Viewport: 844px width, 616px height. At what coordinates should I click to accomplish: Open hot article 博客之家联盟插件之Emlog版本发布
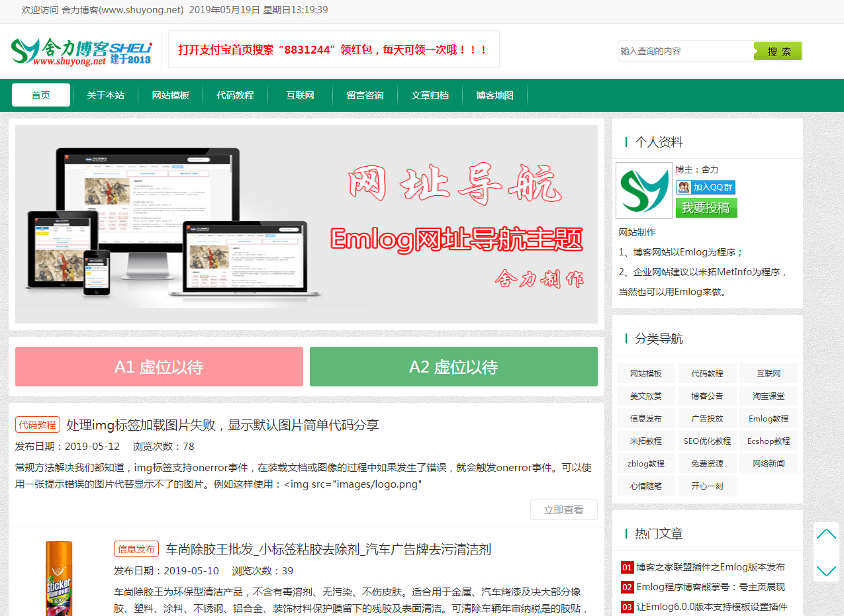pos(710,567)
